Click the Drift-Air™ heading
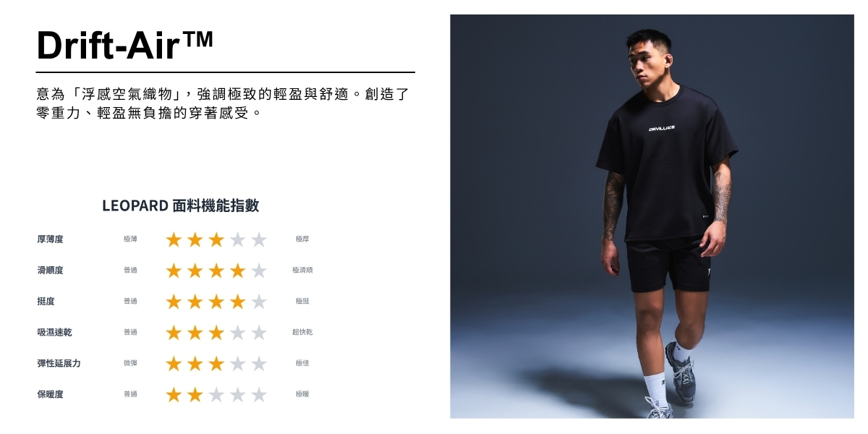Screen dimensions: 868x434 (124, 45)
